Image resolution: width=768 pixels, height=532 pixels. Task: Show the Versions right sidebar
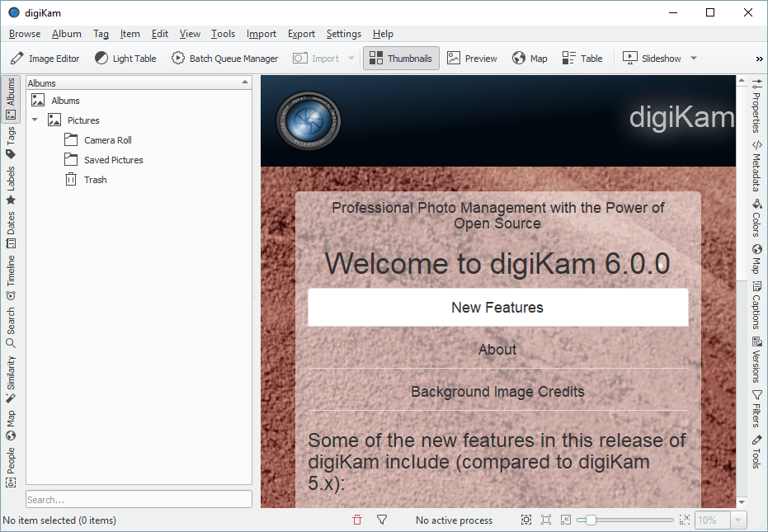(756, 360)
